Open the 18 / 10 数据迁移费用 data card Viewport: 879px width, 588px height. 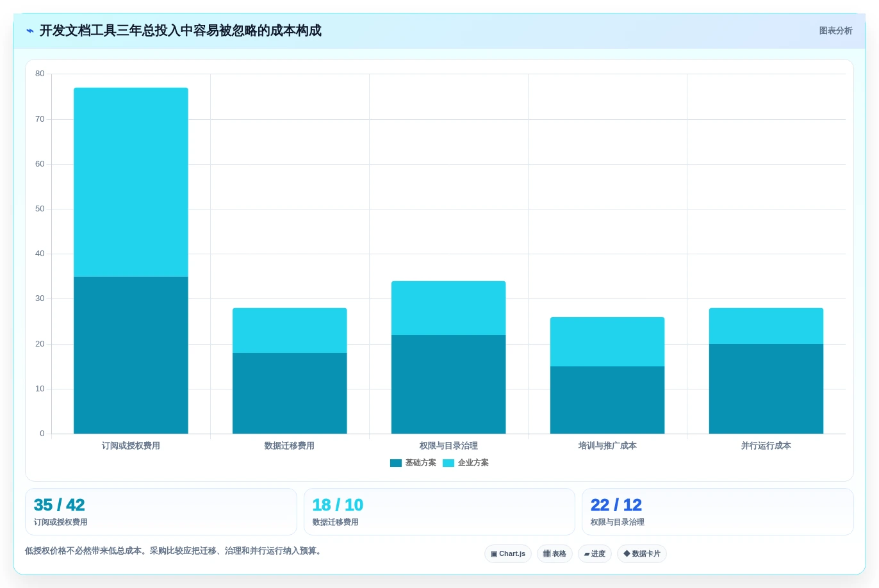pos(439,512)
